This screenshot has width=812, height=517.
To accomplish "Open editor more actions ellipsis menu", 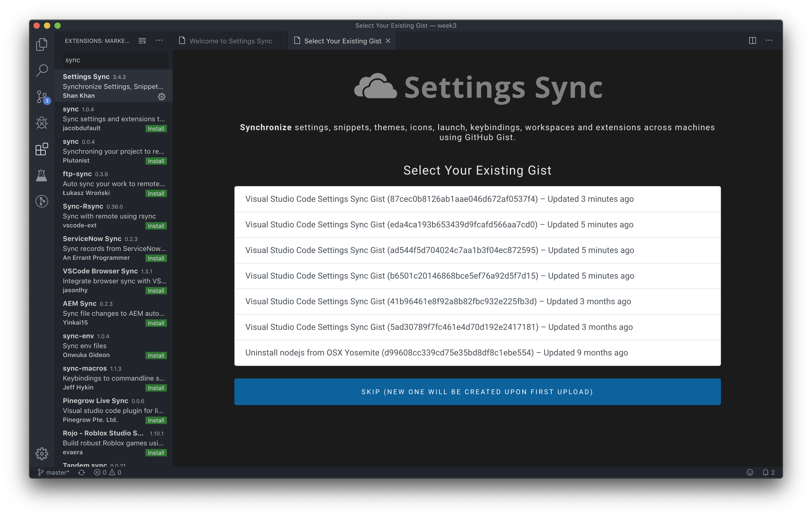I will click(769, 41).
